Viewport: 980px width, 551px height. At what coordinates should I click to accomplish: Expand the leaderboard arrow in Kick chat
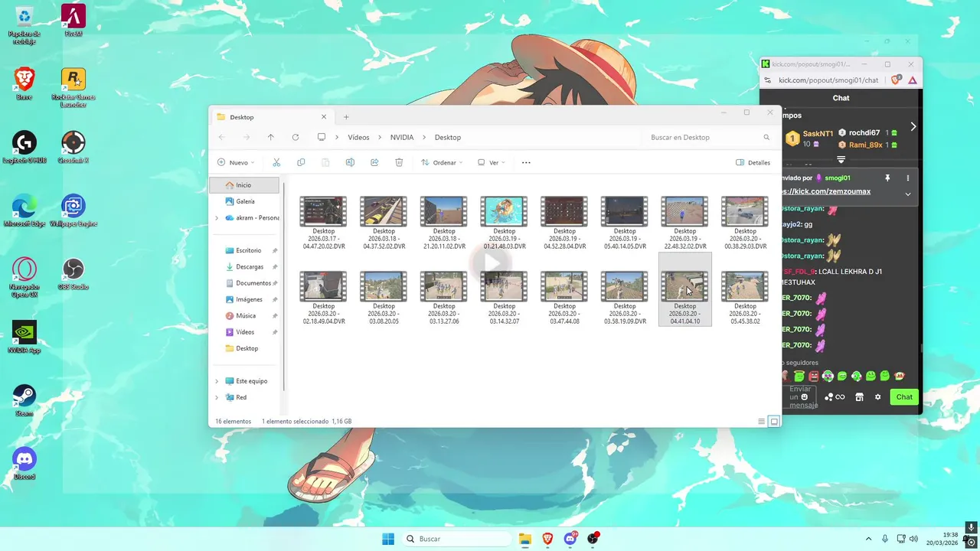[x=913, y=126]
